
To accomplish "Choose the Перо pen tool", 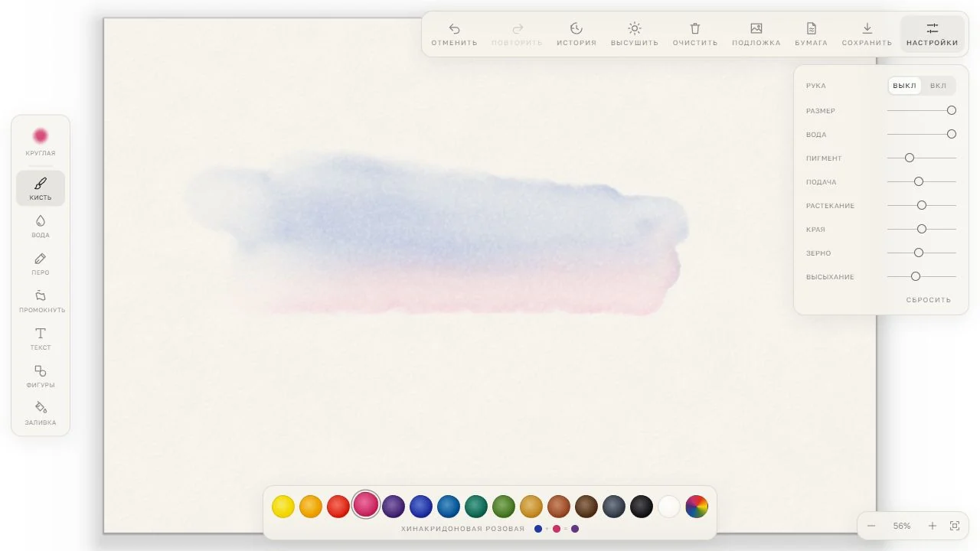I will 41,263.
